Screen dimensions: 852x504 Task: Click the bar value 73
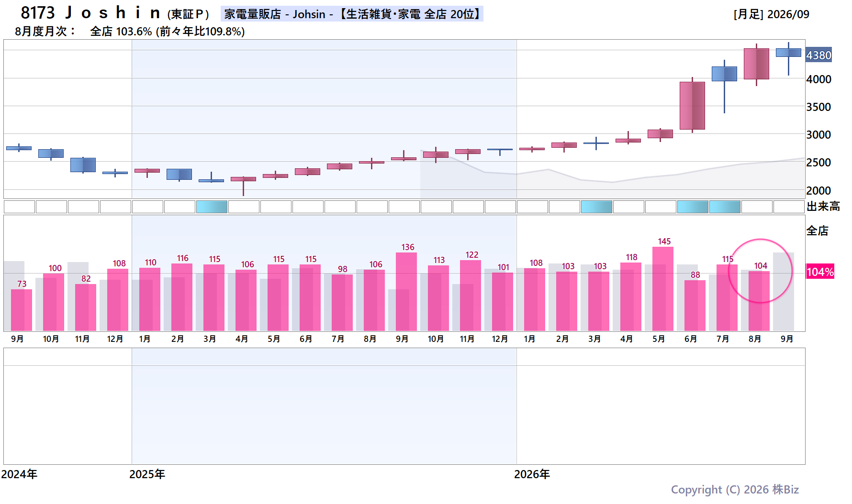pos(22,284)
